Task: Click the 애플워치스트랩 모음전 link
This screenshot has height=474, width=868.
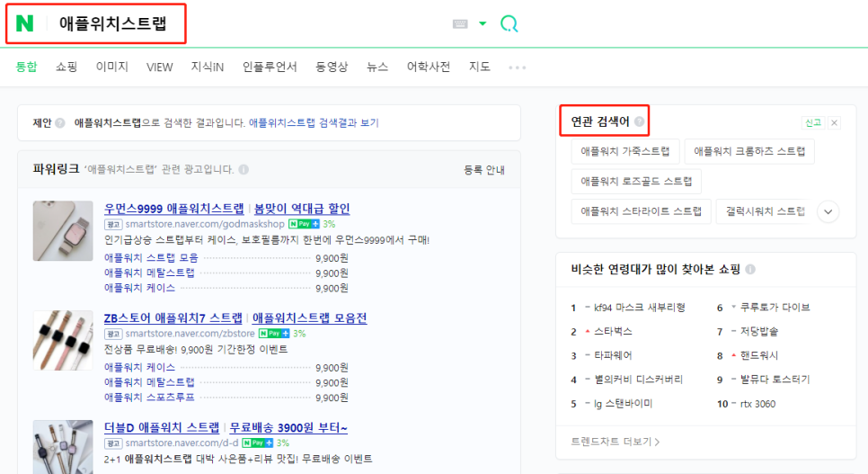Action: [310, 318]
